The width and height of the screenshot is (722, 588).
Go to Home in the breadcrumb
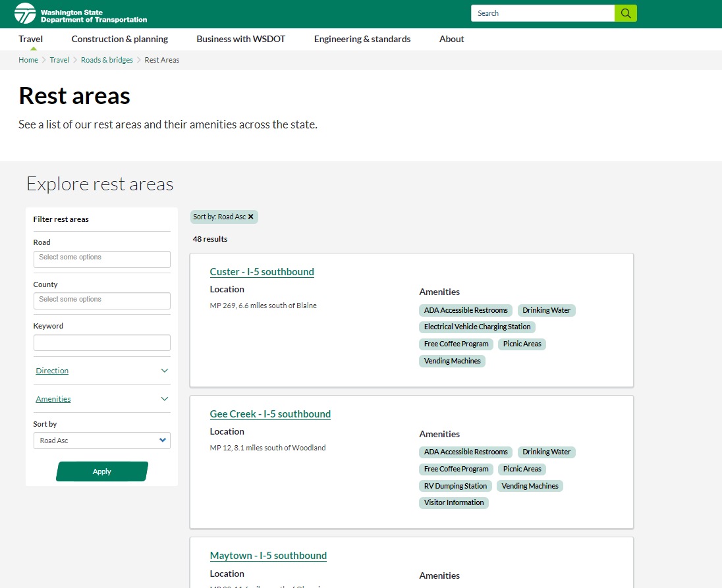28,60
